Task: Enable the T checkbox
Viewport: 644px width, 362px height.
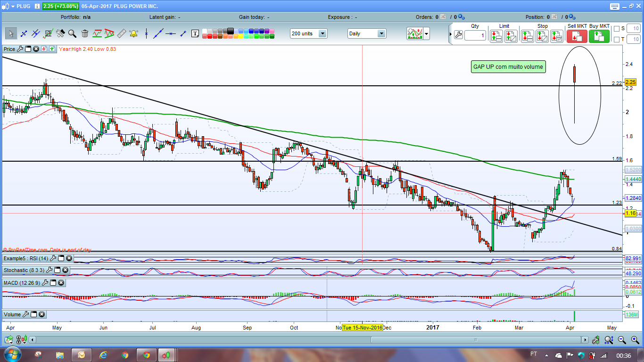Action: pyautogui.click(x=617, y=40)
